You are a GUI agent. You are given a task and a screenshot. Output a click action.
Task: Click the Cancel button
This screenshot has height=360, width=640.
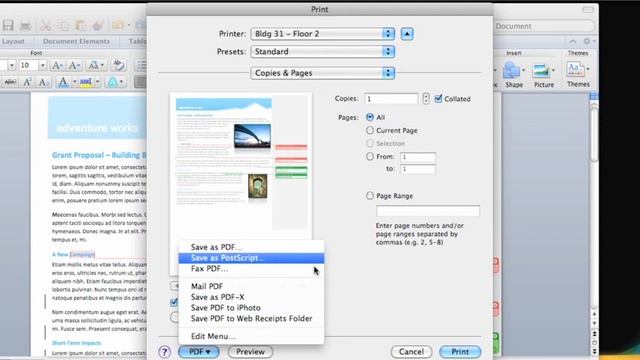(411, 352)
